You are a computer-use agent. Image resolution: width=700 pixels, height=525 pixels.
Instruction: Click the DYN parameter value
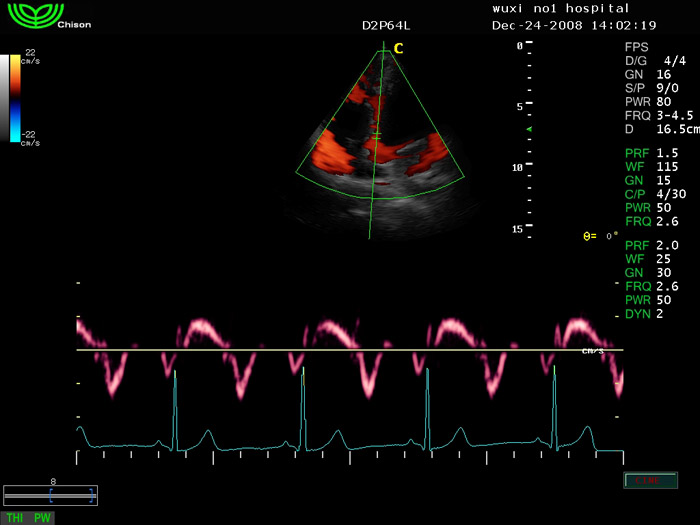pos(645,314)
